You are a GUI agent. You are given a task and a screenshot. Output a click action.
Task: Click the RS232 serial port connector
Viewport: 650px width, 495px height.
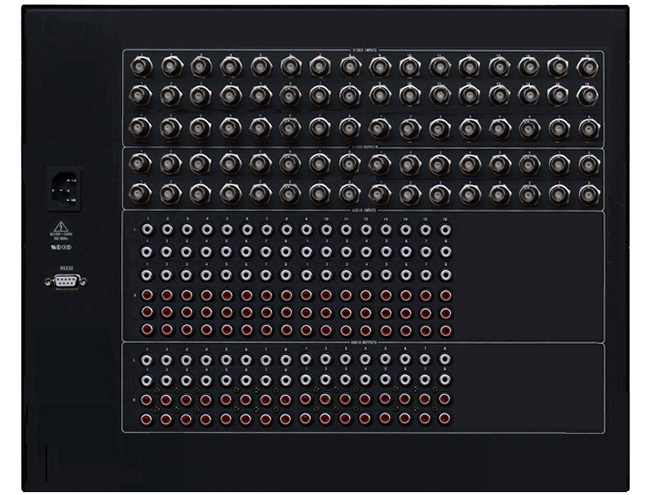66,281
